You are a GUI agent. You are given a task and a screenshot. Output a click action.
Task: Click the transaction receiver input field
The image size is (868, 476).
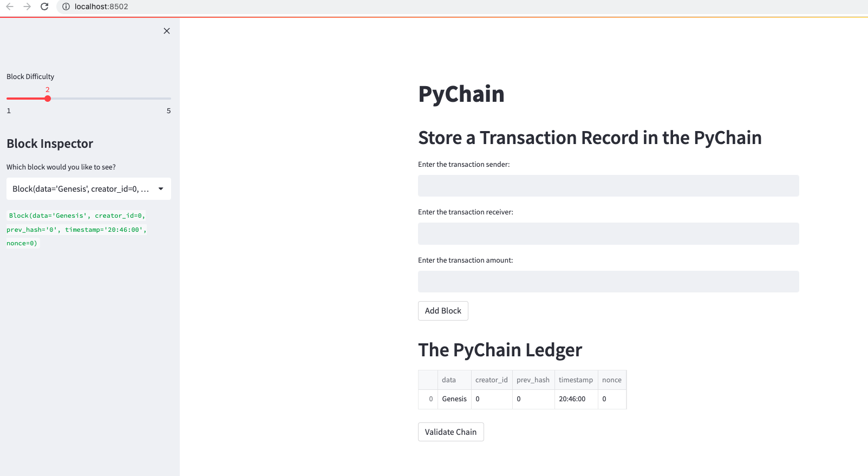[608, 233]
